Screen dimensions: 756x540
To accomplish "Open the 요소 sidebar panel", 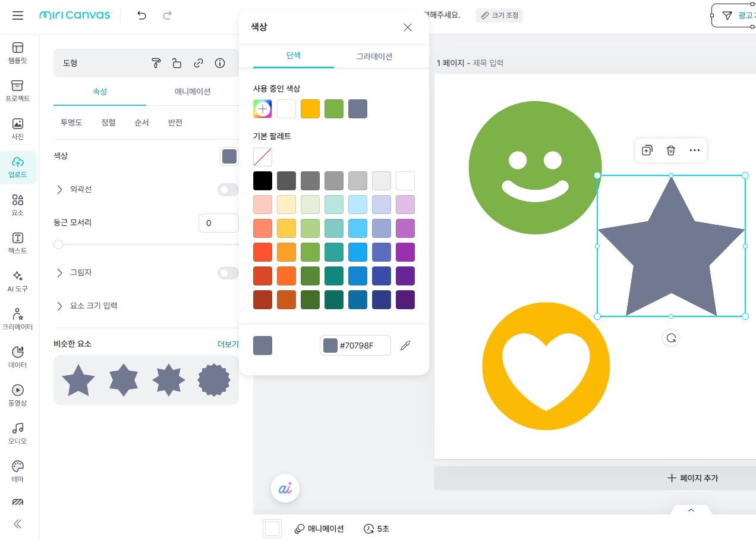I will (18, 205).
